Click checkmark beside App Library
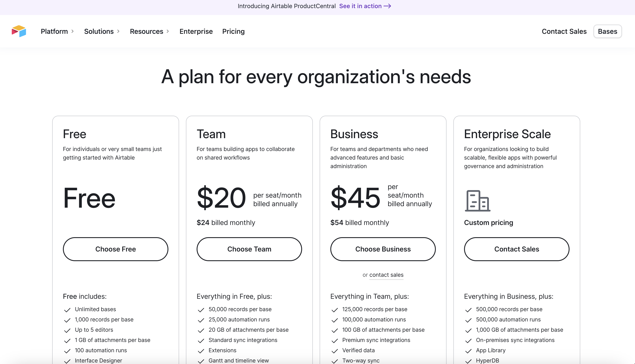 tap(468, 351)
